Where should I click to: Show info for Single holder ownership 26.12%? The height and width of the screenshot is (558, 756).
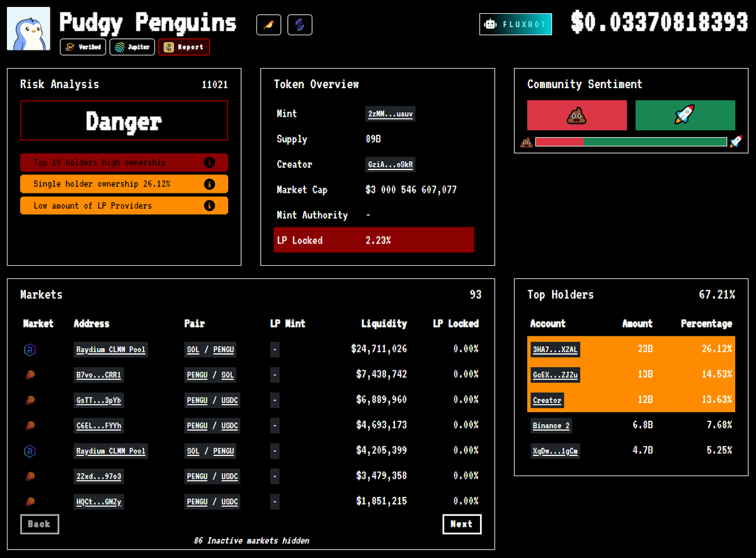(x=210, y=184)
